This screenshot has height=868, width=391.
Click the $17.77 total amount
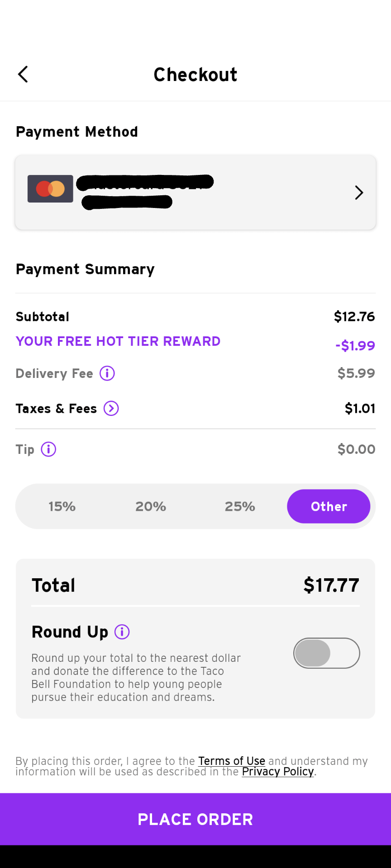[x=331, y=585]
